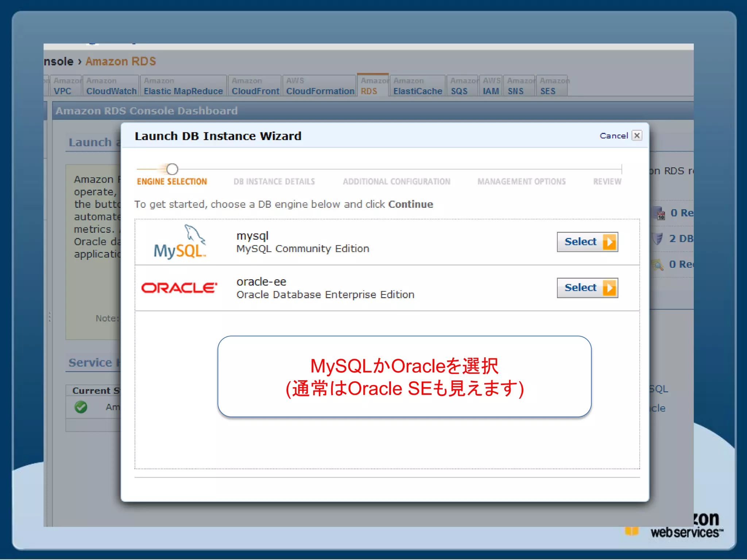Image resolution: width=747 pixels, height=560 pixels.
Task: Select the mysql engine
Action: click(x=587, y=242)
